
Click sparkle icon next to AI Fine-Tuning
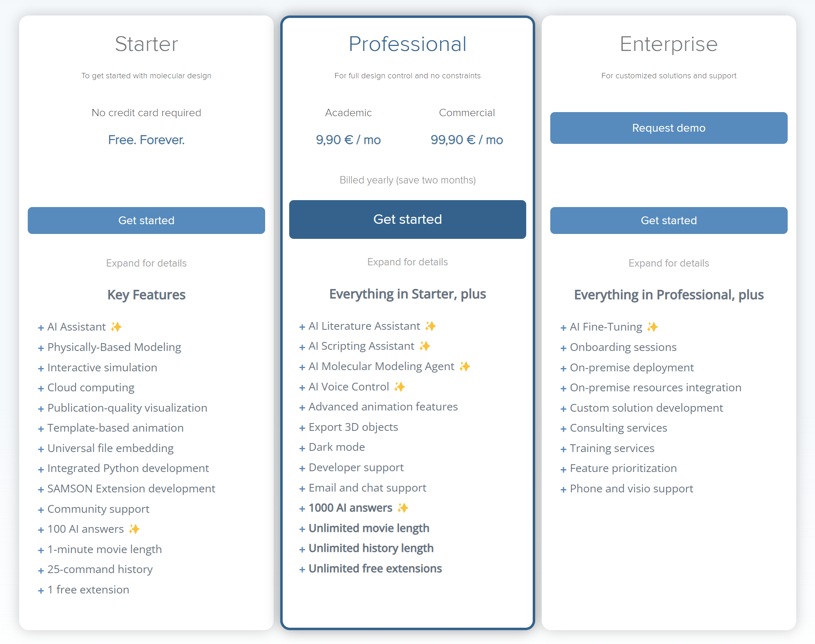652,327
